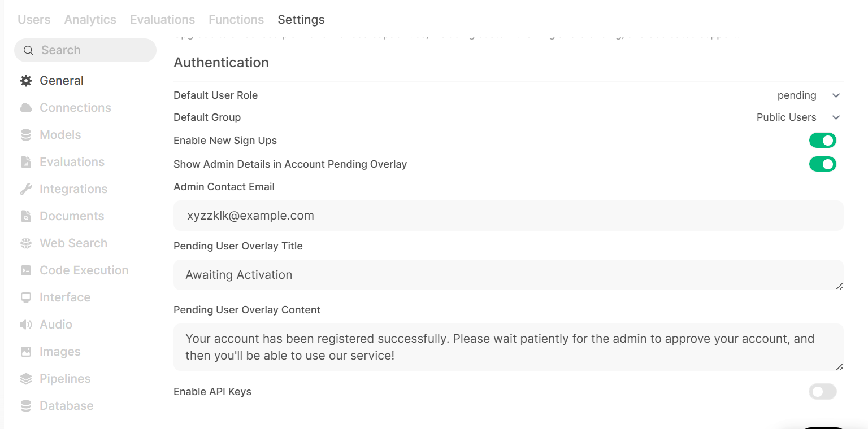868x429 pixels.
Task: Open Connections via its cloud icon
Action: [26, 108]
